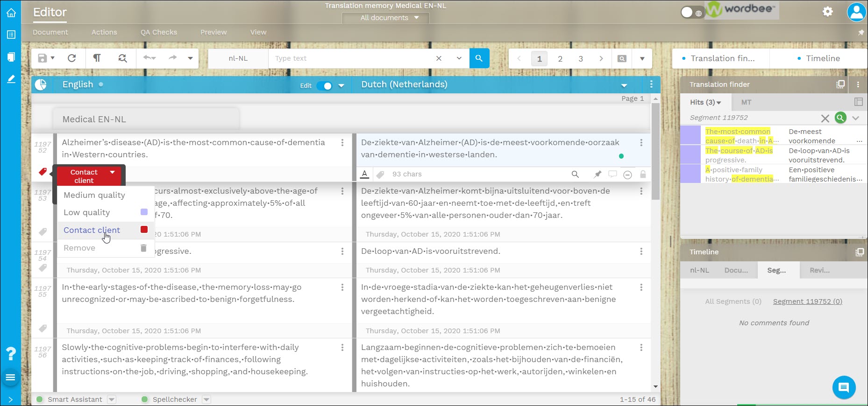Go to page 2 of the document

(560, 59)
